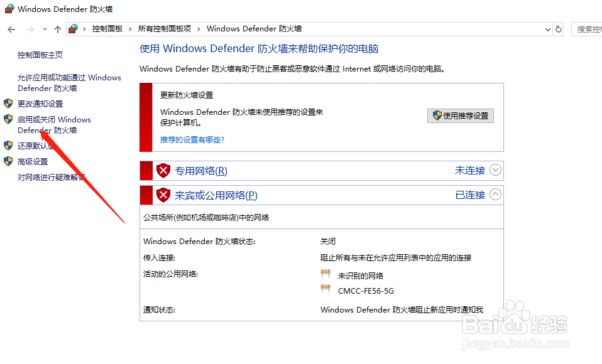Screen dimensions: 602x364
Task: Expand the chevron after 所有控制面板项 breadcrumb
Action: coord(199,29)
